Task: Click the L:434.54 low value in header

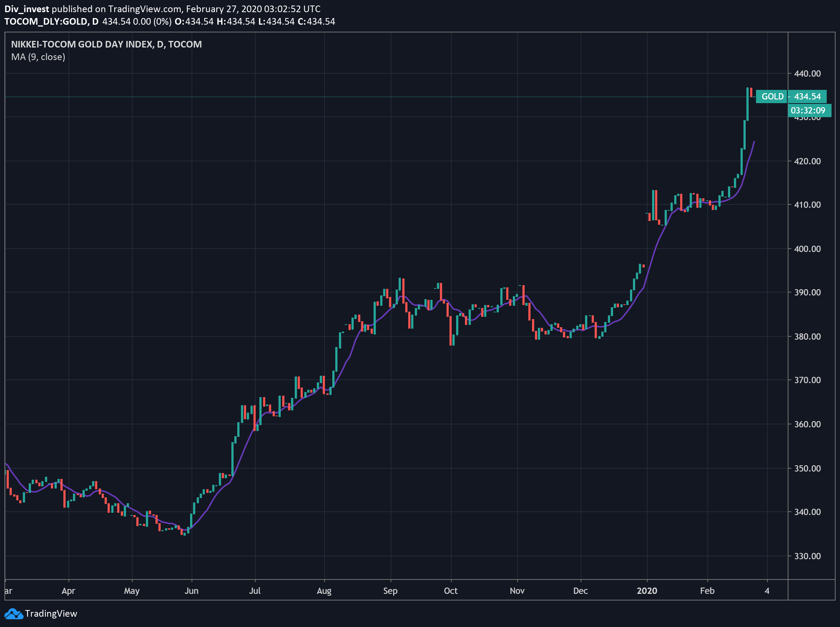Action: coord(276,21)
